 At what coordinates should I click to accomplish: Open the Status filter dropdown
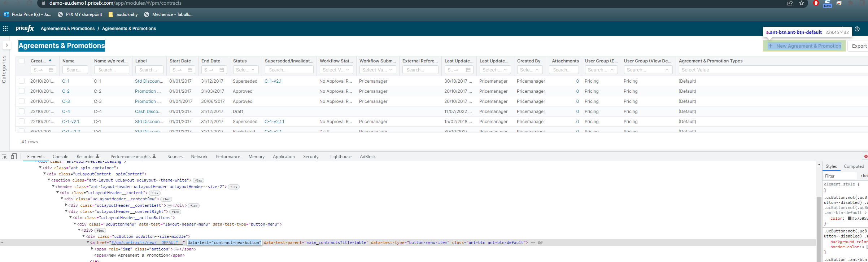pos(245,70)
